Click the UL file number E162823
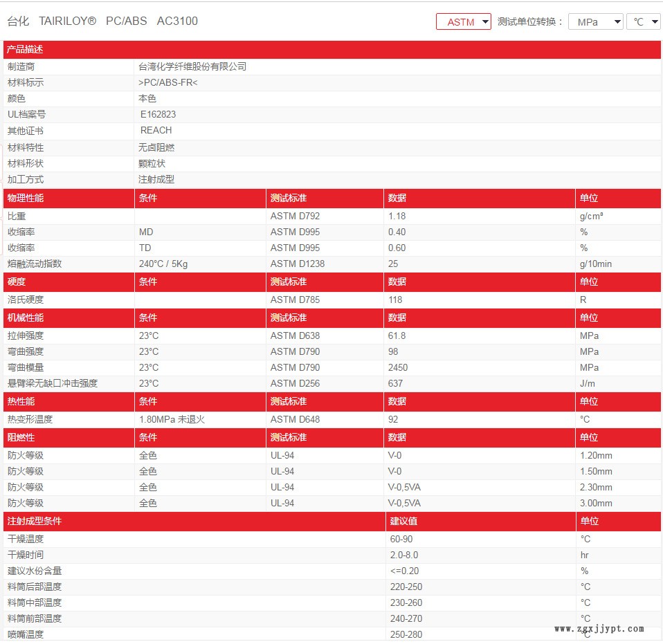Screen dimensions: 663x644 click(x=158, y=115)
